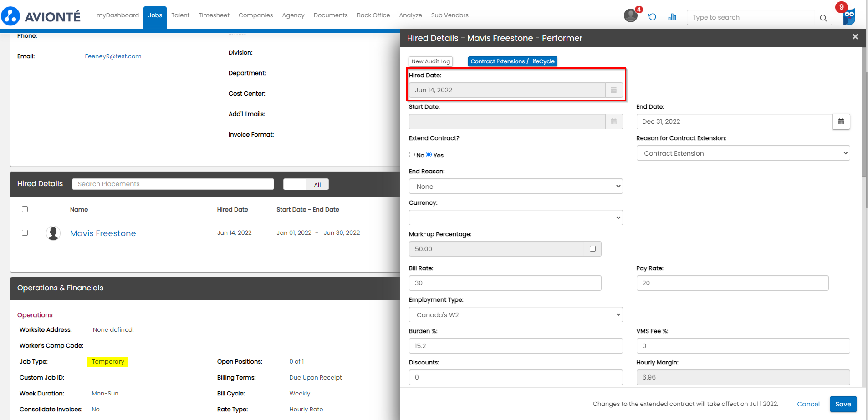Click the refresh history icon
Viewport: 868px width, 420px height.
[652, 17]
